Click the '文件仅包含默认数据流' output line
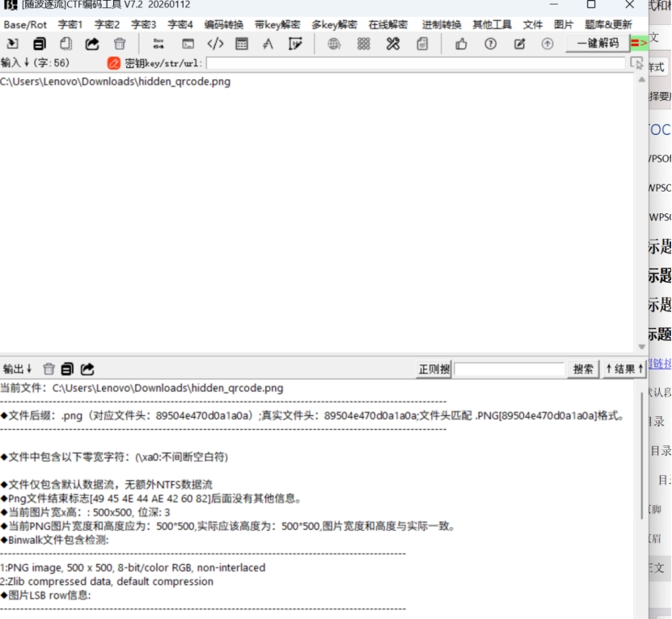 click(x=106, y=485)
